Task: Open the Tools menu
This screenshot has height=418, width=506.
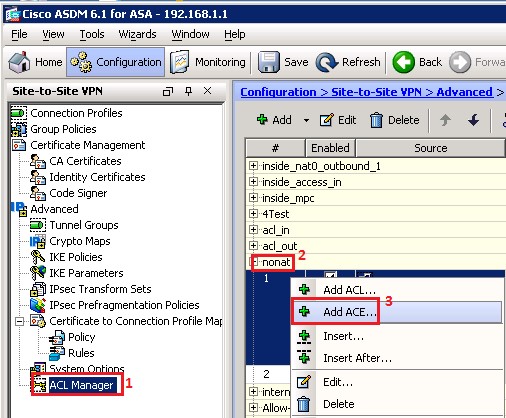Action: pyautogui.click(x=92, y=34)
